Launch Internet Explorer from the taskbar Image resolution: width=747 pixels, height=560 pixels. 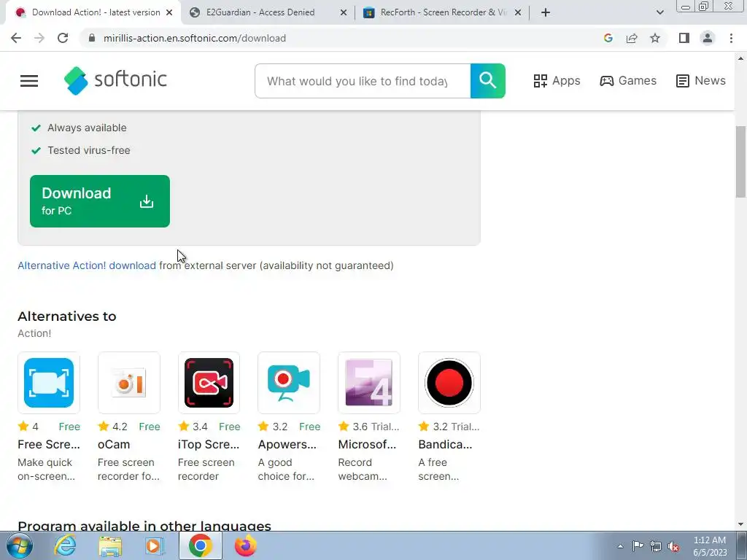pos(65,545)
